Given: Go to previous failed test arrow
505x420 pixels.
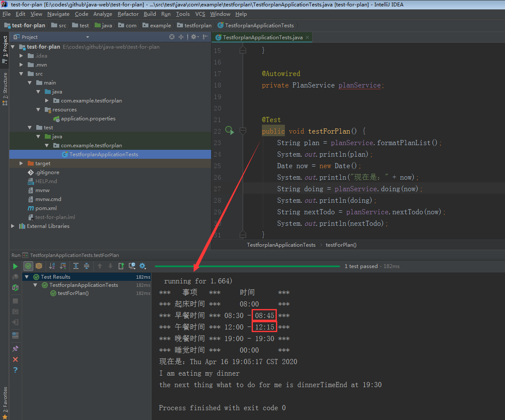Looking at the screenshot, I should click(x=100, y=266).
